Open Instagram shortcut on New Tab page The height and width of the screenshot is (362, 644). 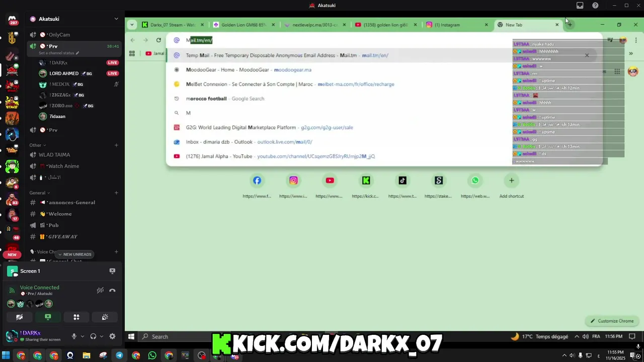point(293,180)
